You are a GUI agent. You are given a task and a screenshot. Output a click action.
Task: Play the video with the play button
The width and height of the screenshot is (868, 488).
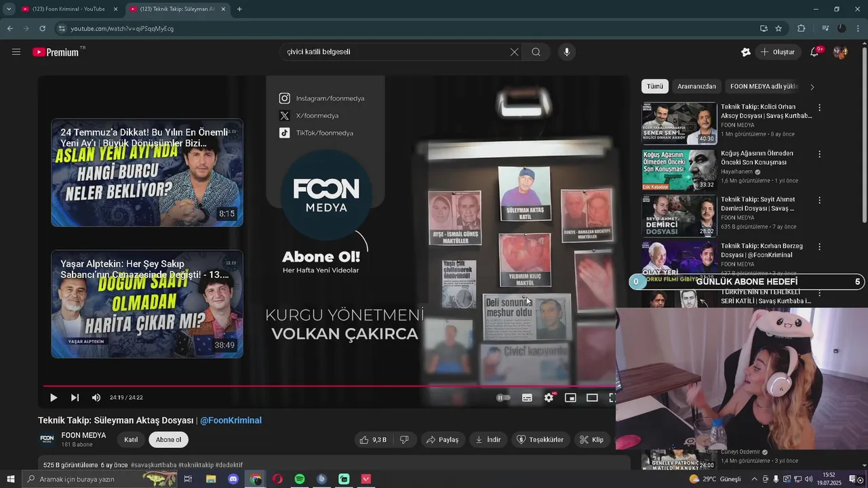54,398
